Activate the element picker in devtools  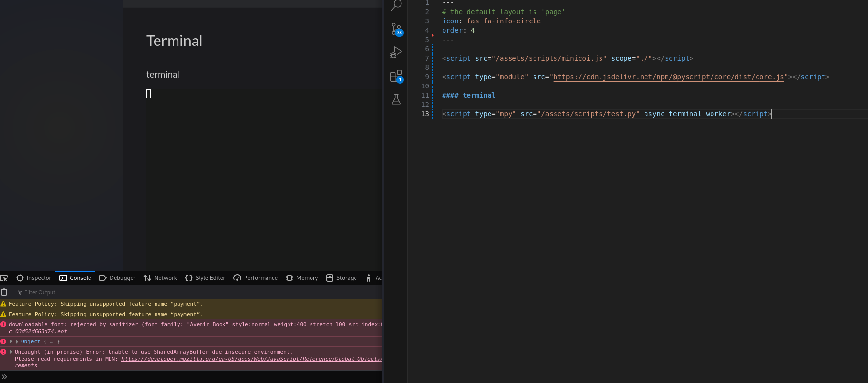4,278
